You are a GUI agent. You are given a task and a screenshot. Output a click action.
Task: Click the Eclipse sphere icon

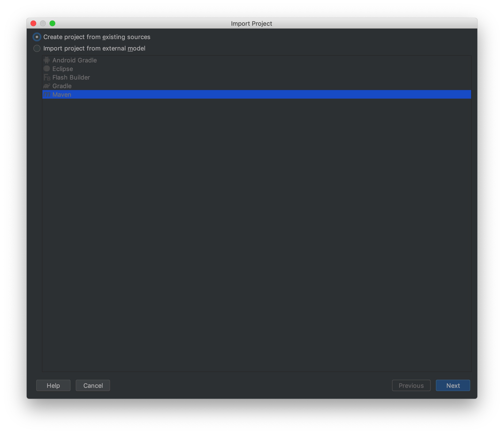coord(46,69)
